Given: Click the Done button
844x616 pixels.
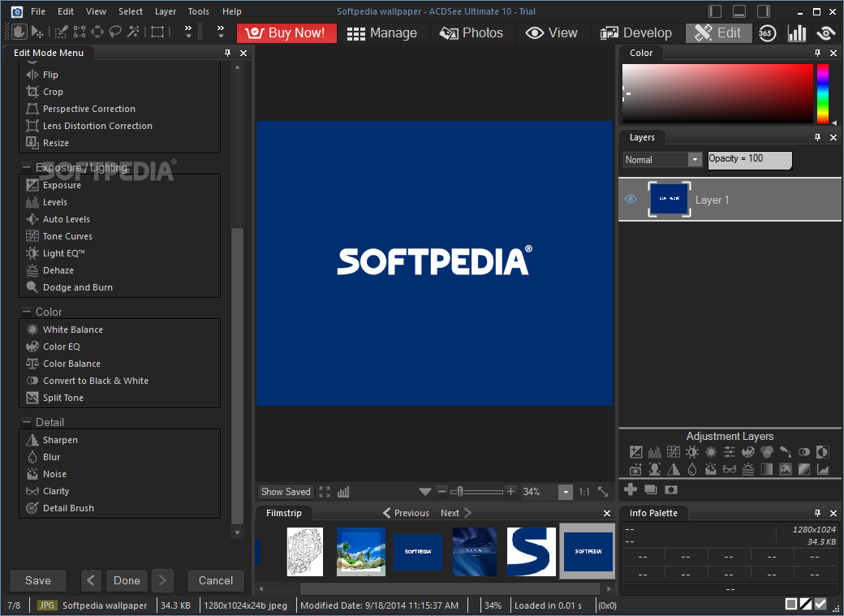Looking at the screenshot, I should pos(127,580).
